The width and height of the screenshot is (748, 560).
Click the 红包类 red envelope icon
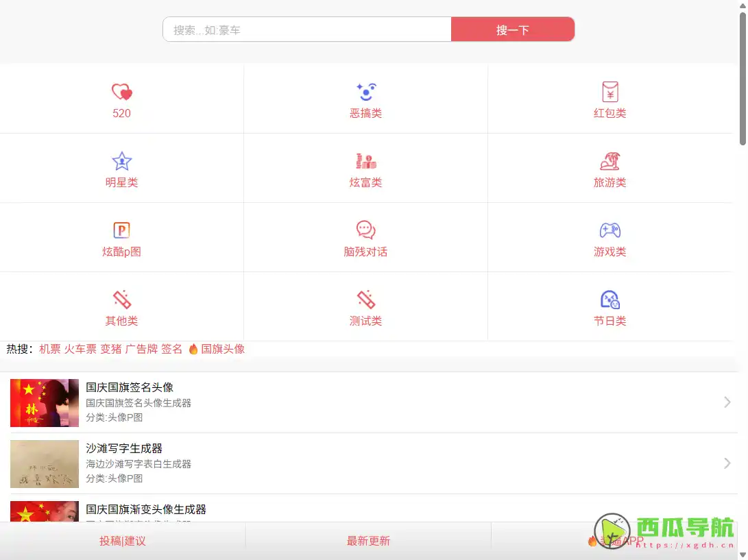point(610,92)
